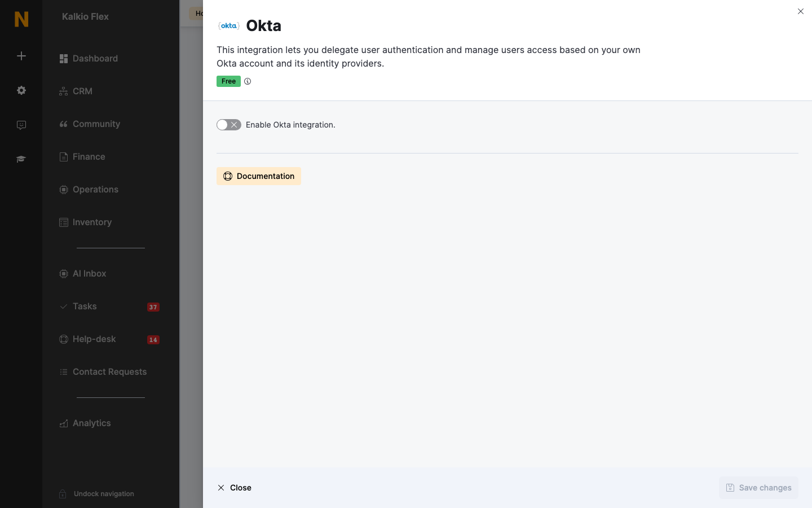This screenshot has height=508, width=812.
Task: Click the info icon next to Free badge
Action: tap(248, 81)
